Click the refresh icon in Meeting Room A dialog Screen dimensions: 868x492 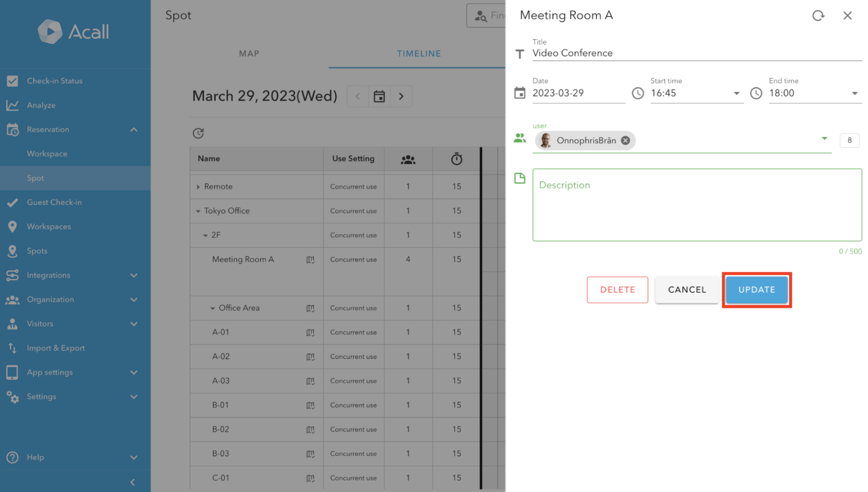[818, 15]
